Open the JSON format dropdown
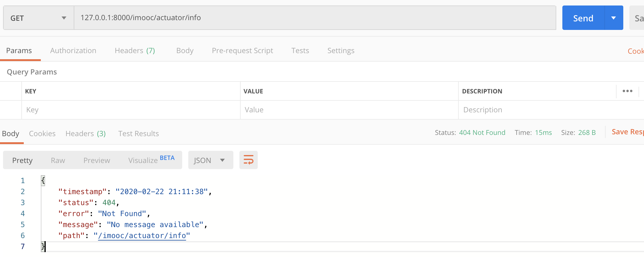The height and width of the screenshot is (257, 644). click(210, 160)
